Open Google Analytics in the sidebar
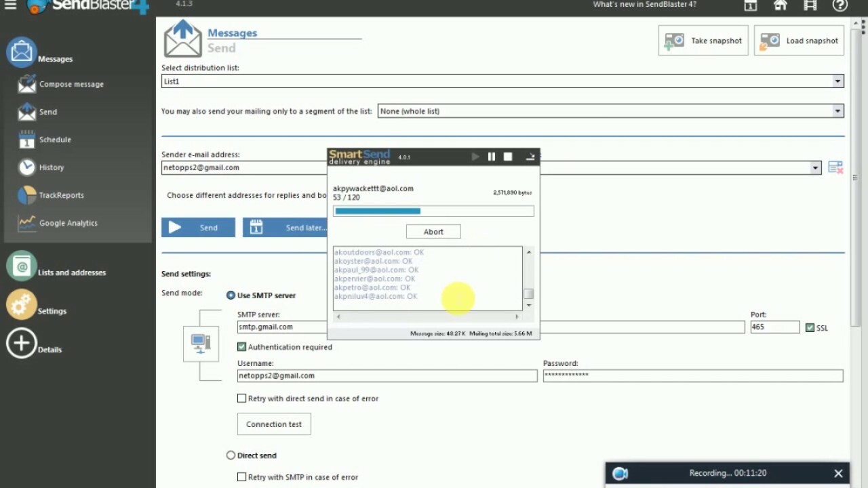This screenshot has width=868, height=488. pyautogui.click(x=68, y=223)
